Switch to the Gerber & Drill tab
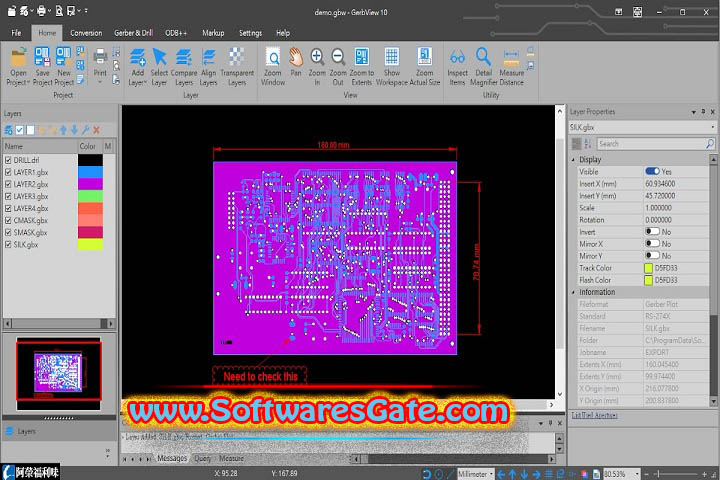Viewport: 720px width, 480px height. pos(134,33)
